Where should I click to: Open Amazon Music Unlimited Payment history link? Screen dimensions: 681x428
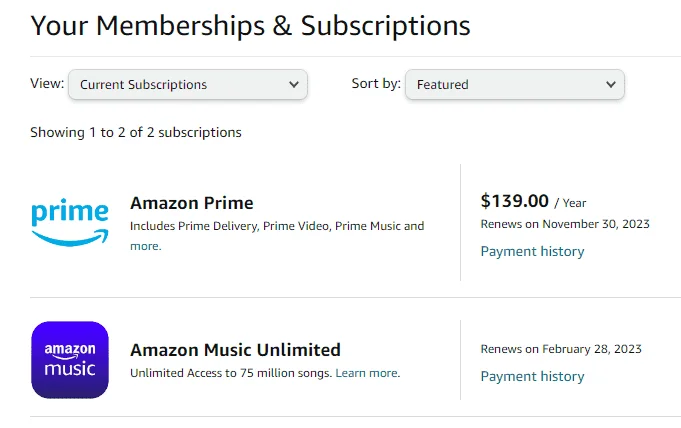(x=532, y=376)
